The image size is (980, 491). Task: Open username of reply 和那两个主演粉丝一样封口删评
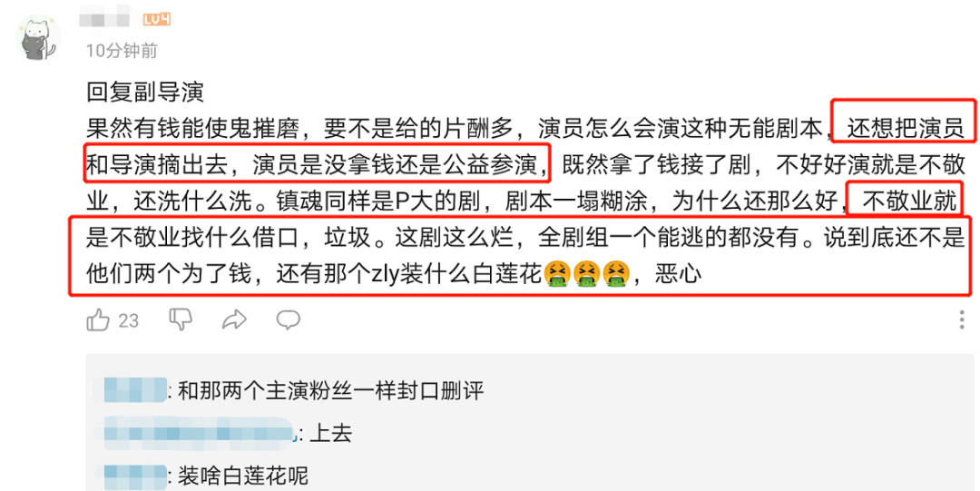point(134,391)
